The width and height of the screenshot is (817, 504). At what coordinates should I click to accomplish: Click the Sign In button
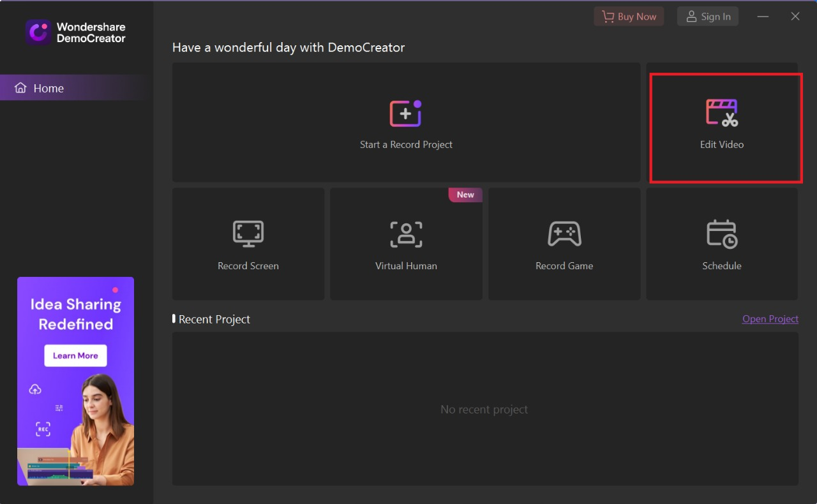[708, 17]
